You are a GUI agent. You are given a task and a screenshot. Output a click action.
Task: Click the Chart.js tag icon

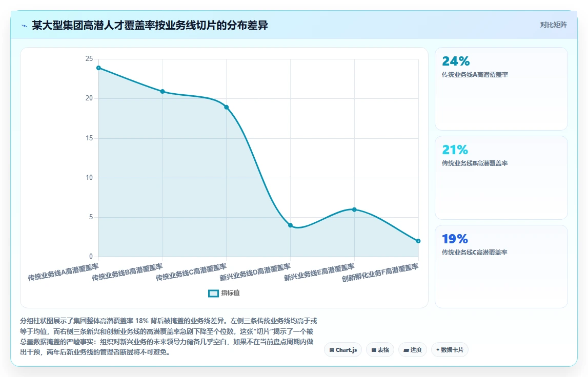coord(332,350)
